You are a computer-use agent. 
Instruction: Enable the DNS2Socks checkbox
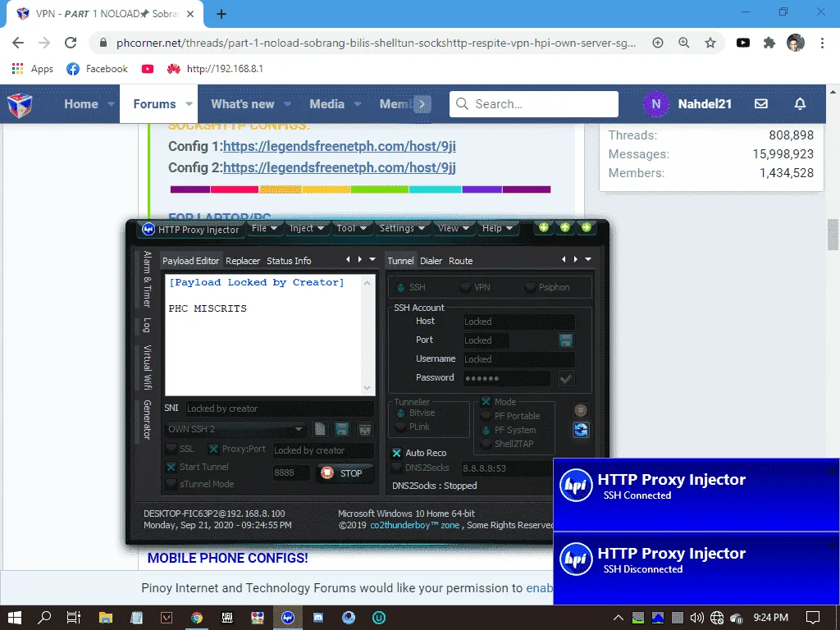396,468
